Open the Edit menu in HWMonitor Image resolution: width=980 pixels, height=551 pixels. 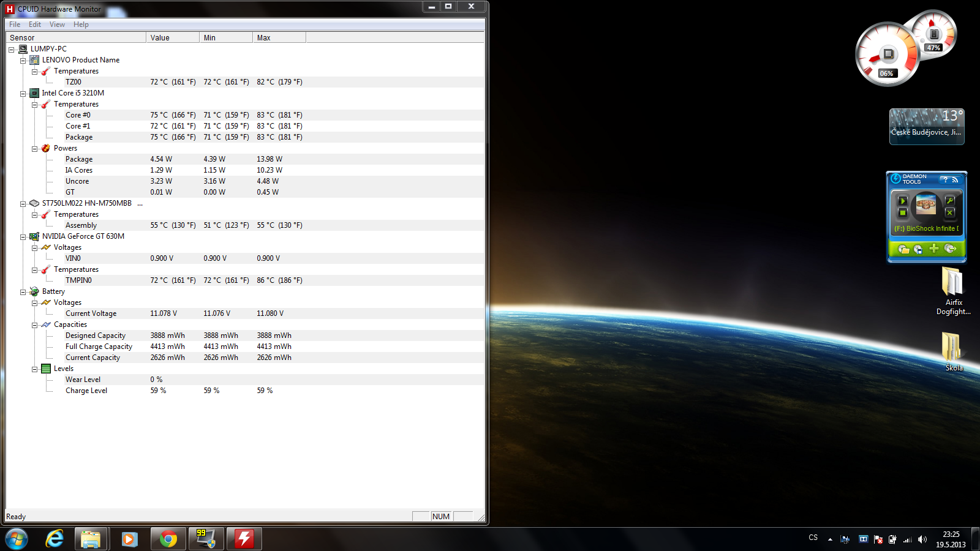coord(35,24)
